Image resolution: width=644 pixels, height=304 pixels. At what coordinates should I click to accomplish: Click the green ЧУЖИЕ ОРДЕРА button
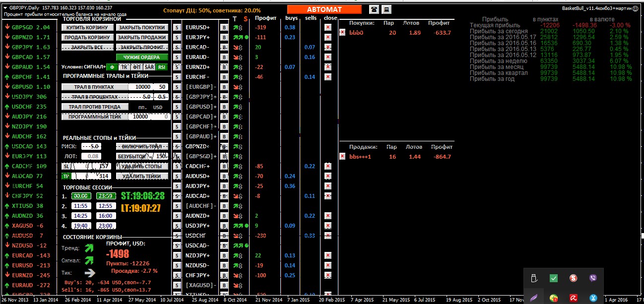(x=141, y=57)
